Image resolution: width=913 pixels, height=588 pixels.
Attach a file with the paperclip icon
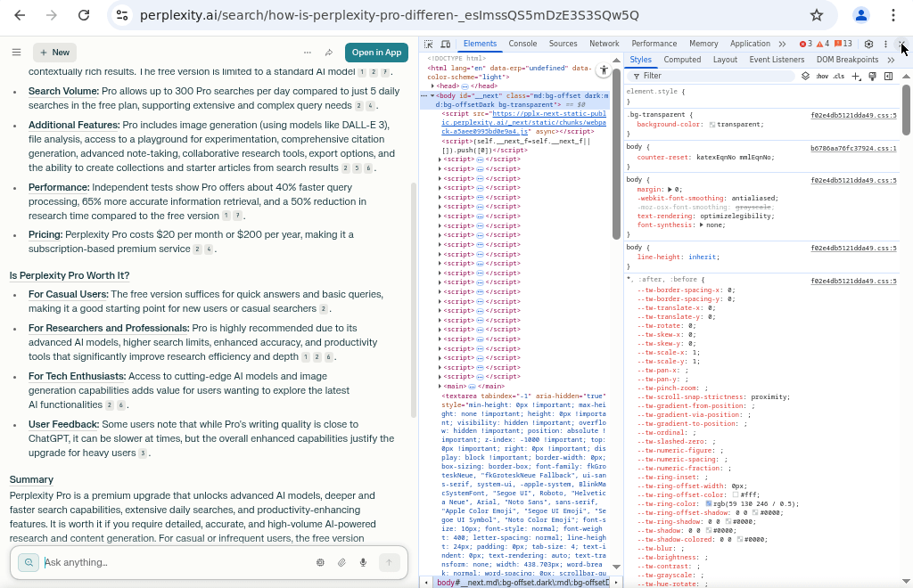tap(341, 562)
